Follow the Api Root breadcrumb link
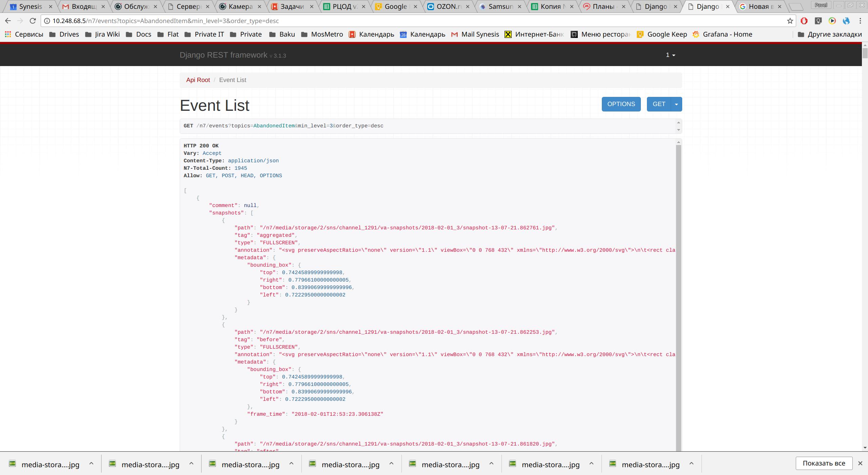 pos(198,80)
